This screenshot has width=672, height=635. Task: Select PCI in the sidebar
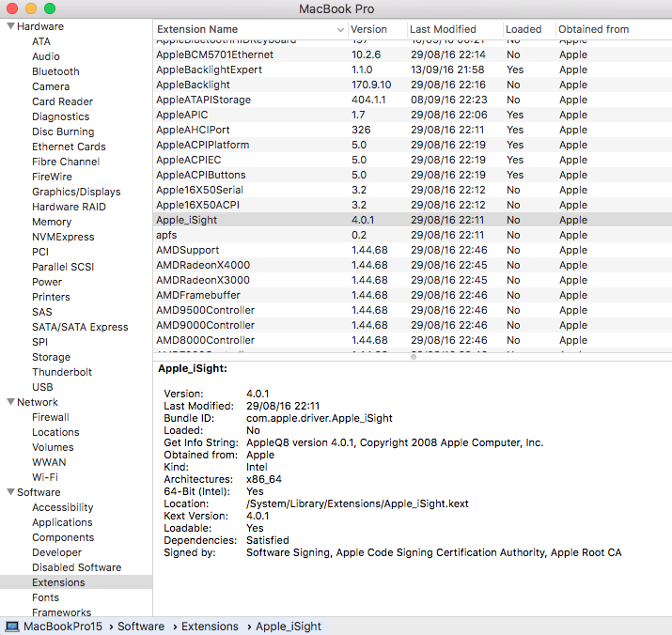coord(40,252)
